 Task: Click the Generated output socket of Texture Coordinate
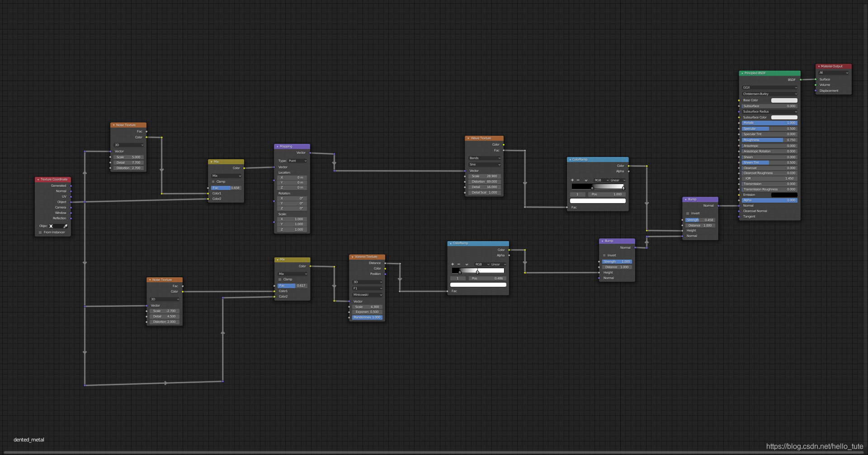pos(71,186)
